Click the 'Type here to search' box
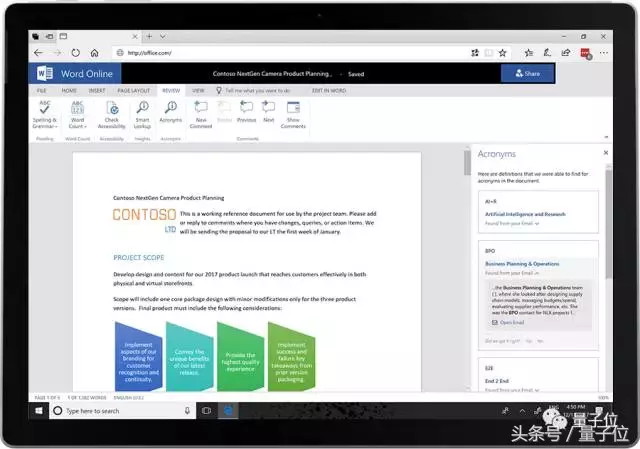The width and height of the screenshot is (640, 449). point(123,411)
